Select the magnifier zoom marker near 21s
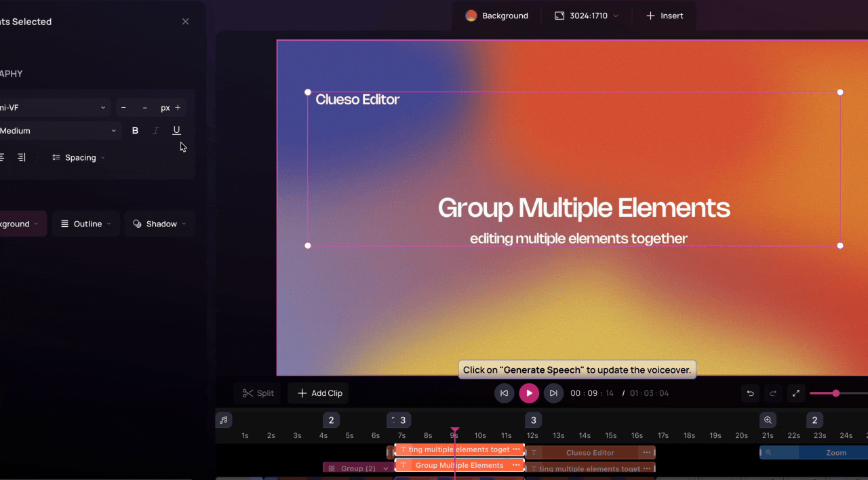Image resolution: width=868 pixels, height=480 pixels. (x=768, y=420)
